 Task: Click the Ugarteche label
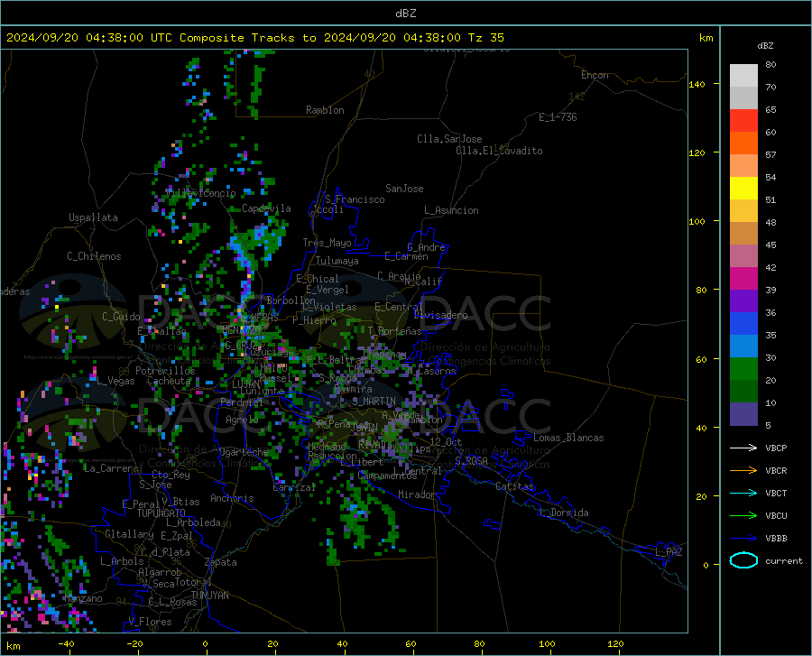244,452
